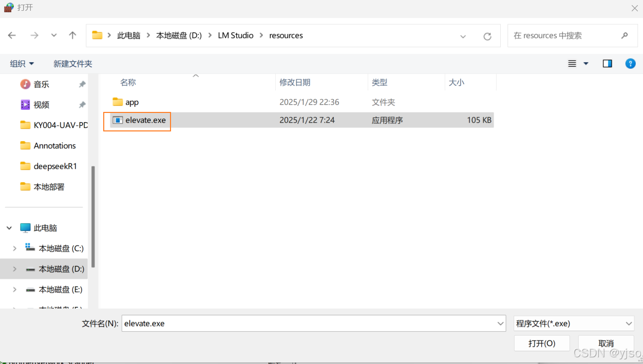Unpin 音乐 using its pin icon
Screen dimensions: 643x364
pyautogui.click(x=82, y=84)
